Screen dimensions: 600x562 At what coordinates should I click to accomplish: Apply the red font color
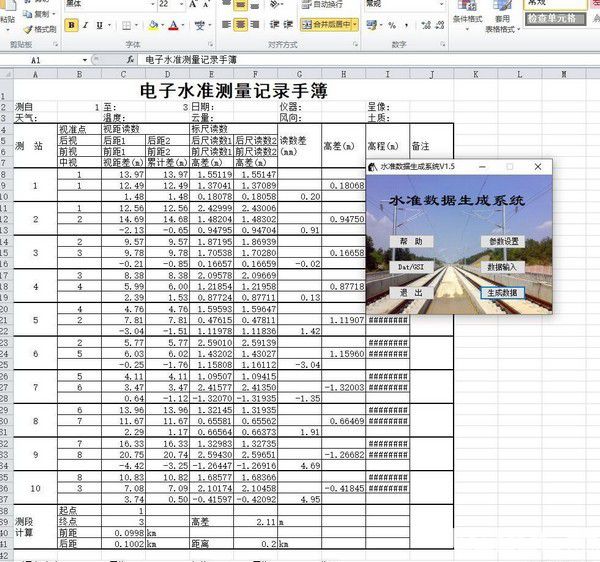coord(174,25)
